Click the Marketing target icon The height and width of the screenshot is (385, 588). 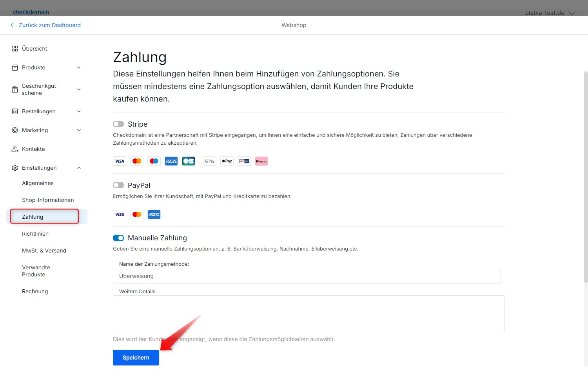tap(14, 130)
